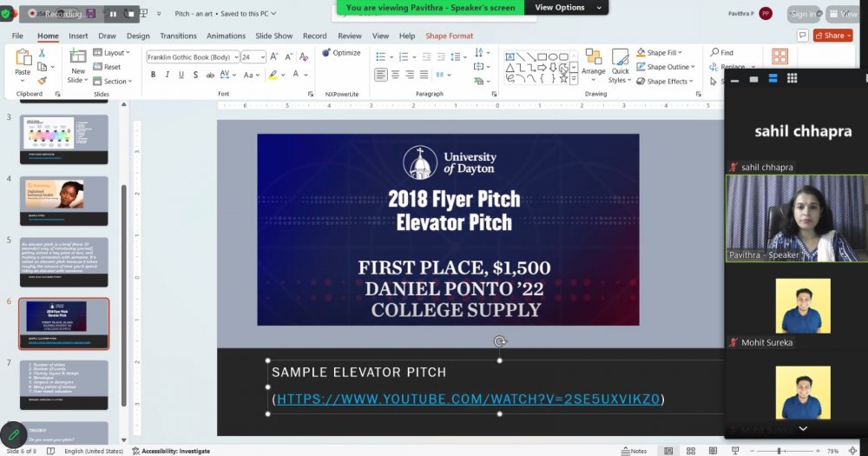
Task: Switch to the Shape Format tab
Action: (449, 36)
